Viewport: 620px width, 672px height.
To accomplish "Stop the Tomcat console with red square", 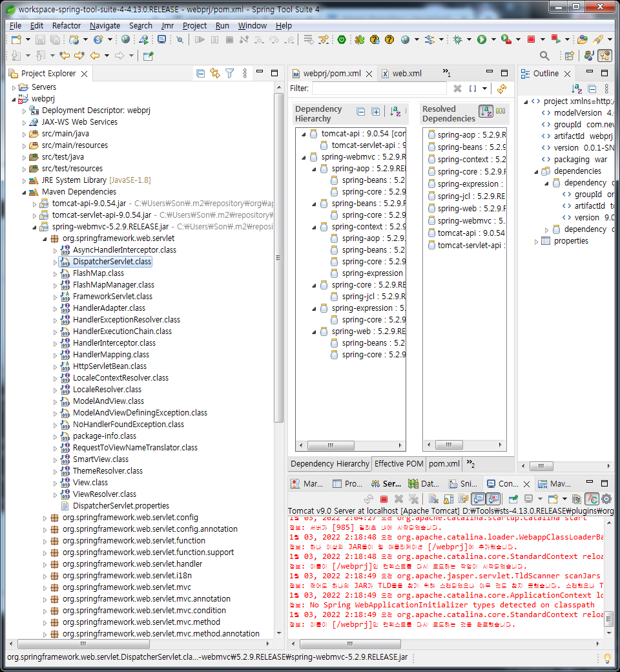I will 384,499.
